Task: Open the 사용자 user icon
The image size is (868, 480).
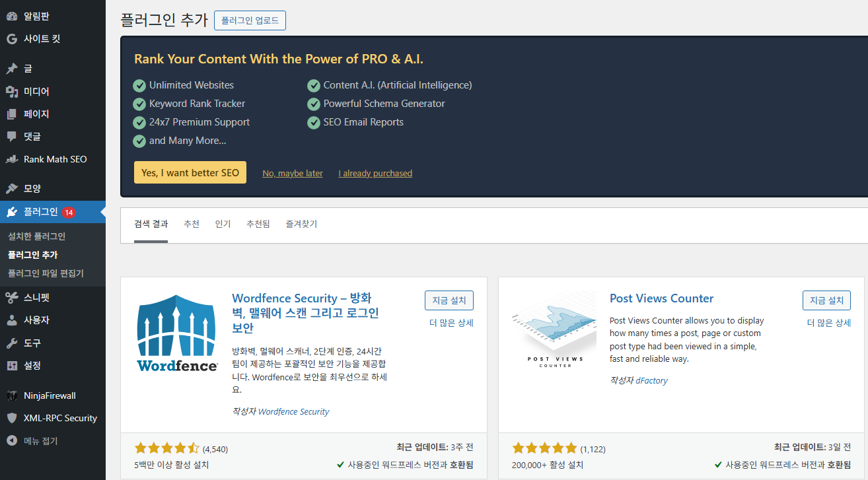Action: pos(11,320)
